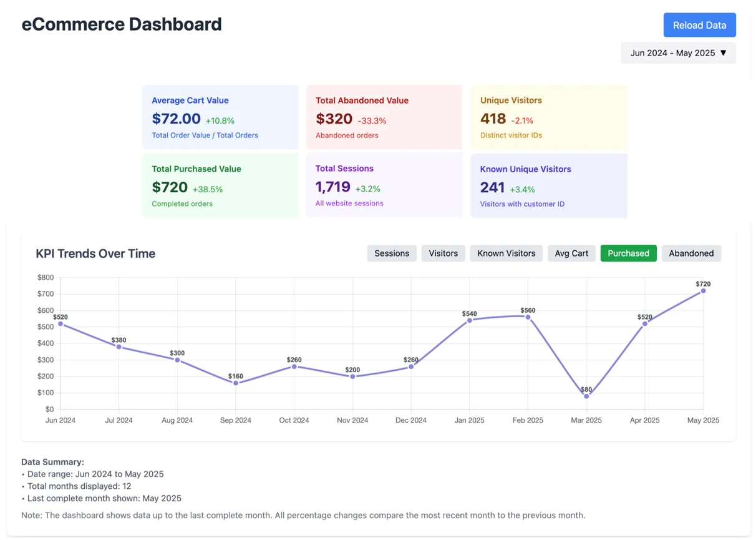Screen dimensions: 756x540
Task: Click the Sep 2024 $160 chart point
Action: tap(236, 383)
